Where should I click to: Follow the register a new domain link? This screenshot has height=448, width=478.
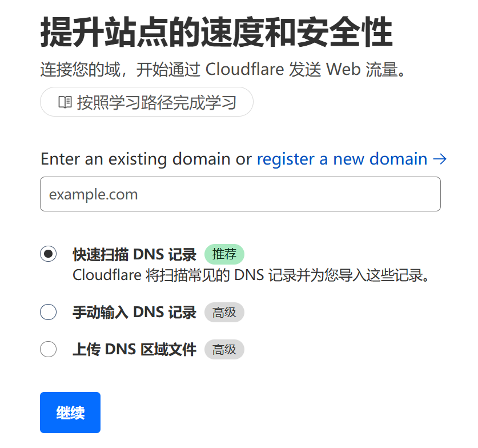coord(342,159)
